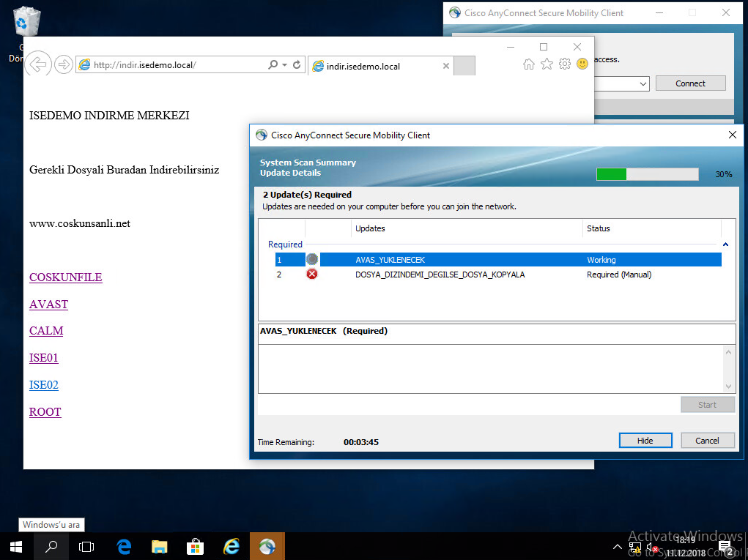
Task: Open a new tab in Internet Explorer
Action: (464, 66)
